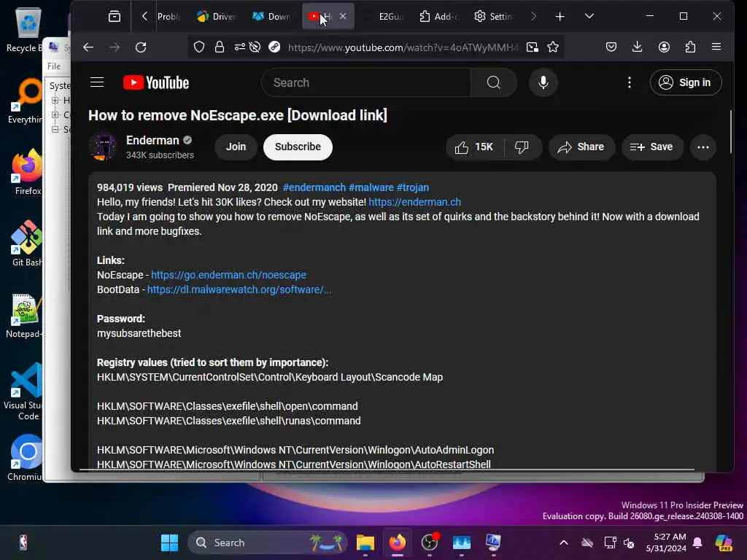The image size is (747, 560).
Task: Close the active YouTube tab
Action: [343, 16]
